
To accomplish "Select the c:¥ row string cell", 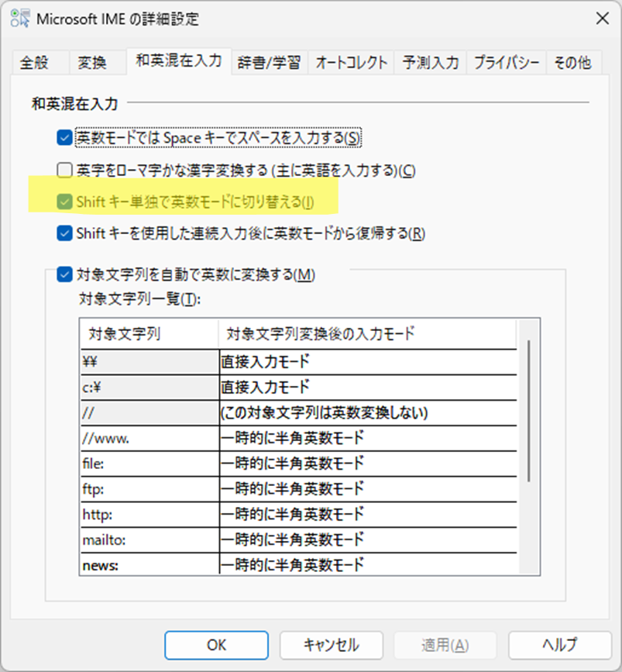I will click(150, 388).
